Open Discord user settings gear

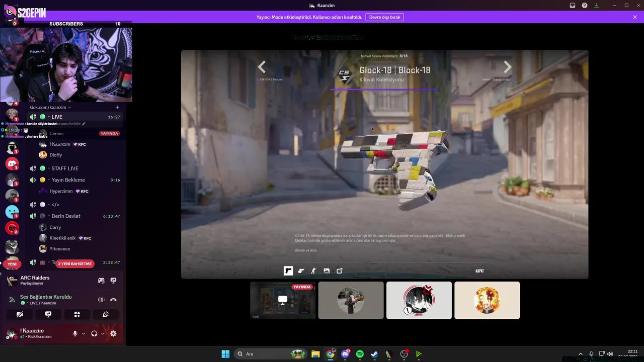[x=113, y=333]
